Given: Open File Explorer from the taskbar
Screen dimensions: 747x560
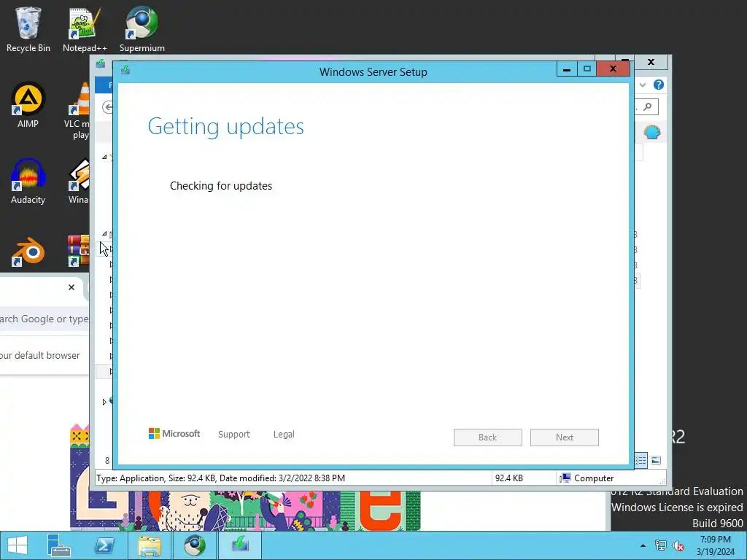Looking at the screenshot, I should (150, 545).
